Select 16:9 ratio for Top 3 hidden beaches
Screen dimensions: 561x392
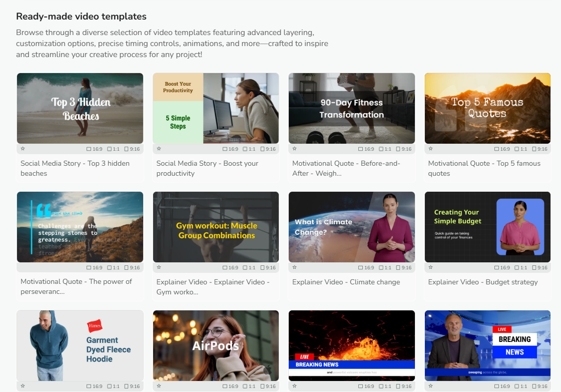pos(95,149)
